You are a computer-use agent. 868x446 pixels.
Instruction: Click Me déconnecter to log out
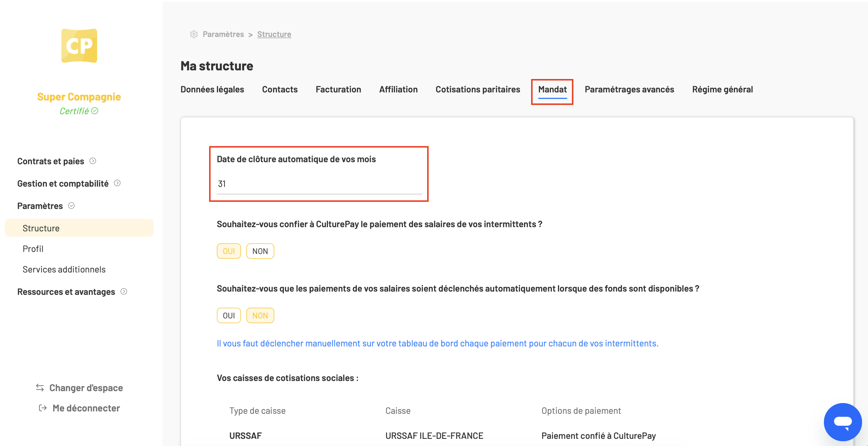click(x=86, y=408)
